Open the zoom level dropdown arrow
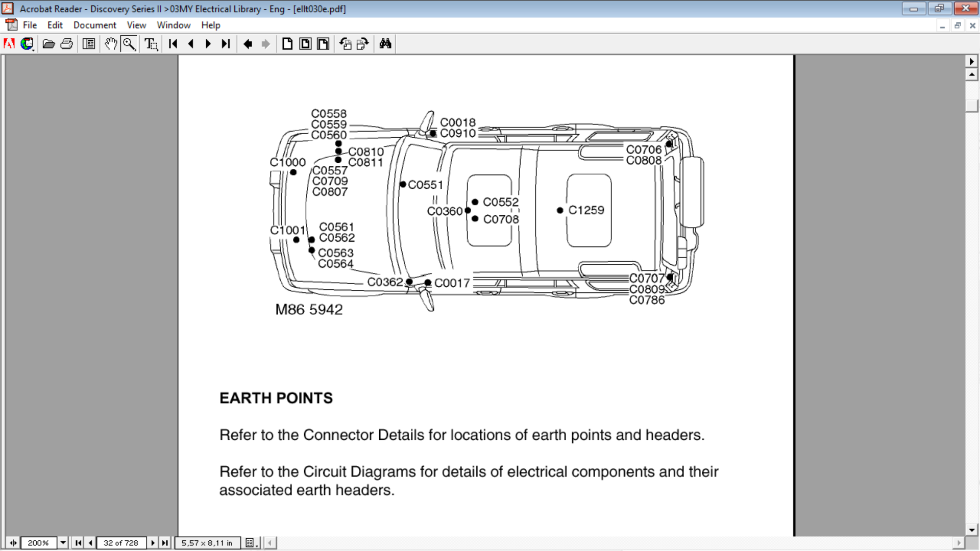 63,543
